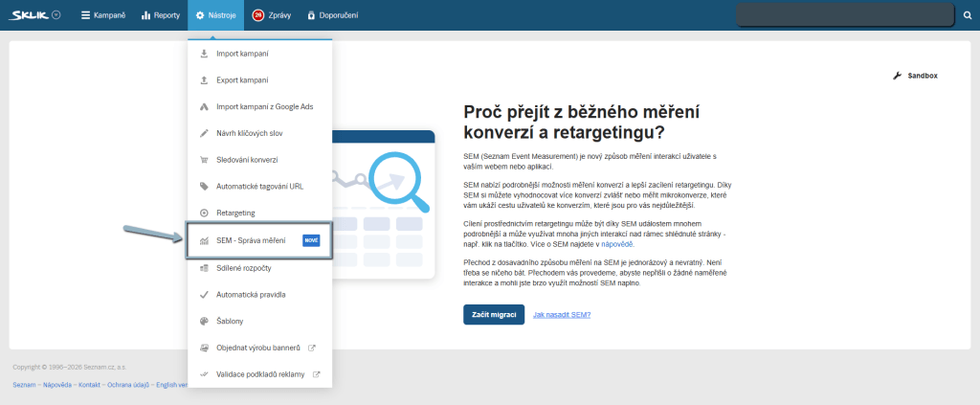Click the target icon beside Retargeting
This screenshot has height=405, width=980.
[x=204, y=213]
